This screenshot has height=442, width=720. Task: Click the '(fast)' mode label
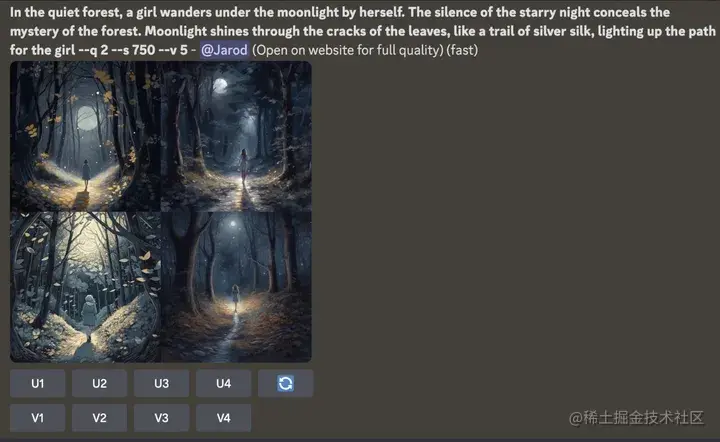click(462, 50)
